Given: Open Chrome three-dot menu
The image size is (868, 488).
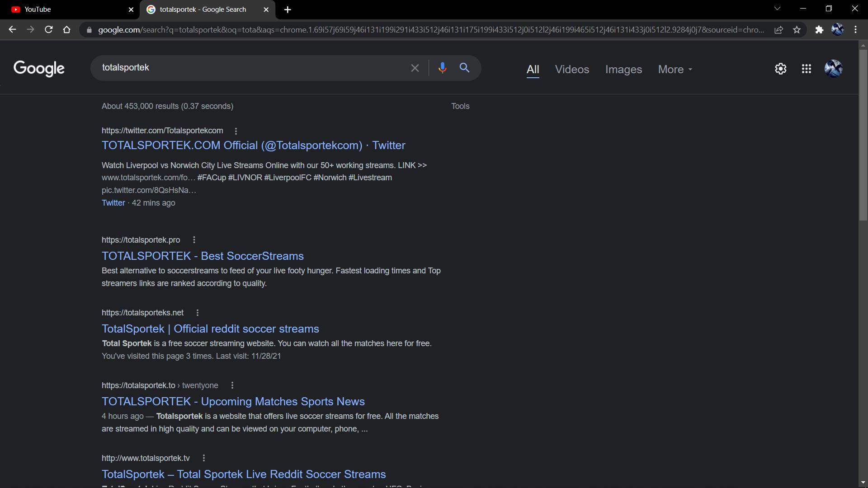Looking at the screenshot, I should (x=855, y=30).
